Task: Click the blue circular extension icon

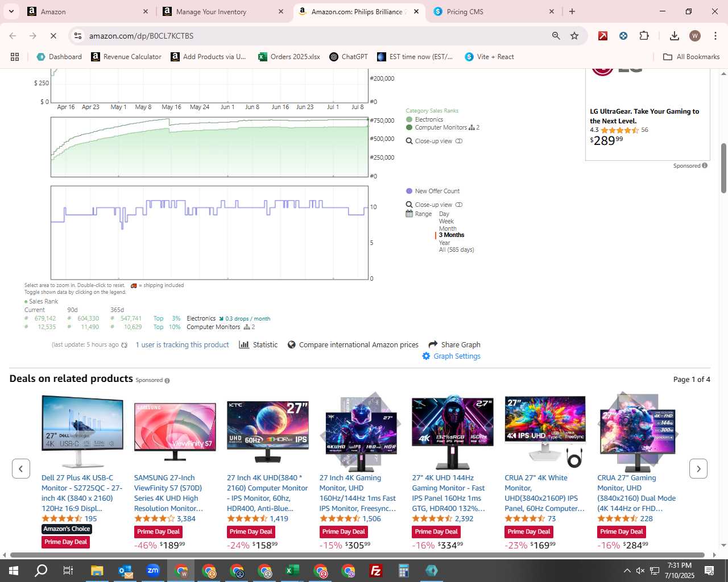Action: click(x=623, y=36)
